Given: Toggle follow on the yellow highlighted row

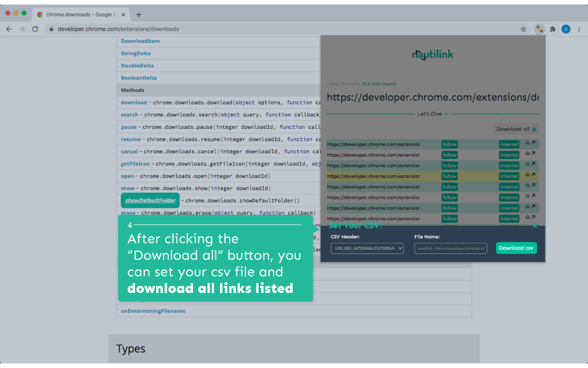Looking at the screenshot, I should (x=449, y=176).
